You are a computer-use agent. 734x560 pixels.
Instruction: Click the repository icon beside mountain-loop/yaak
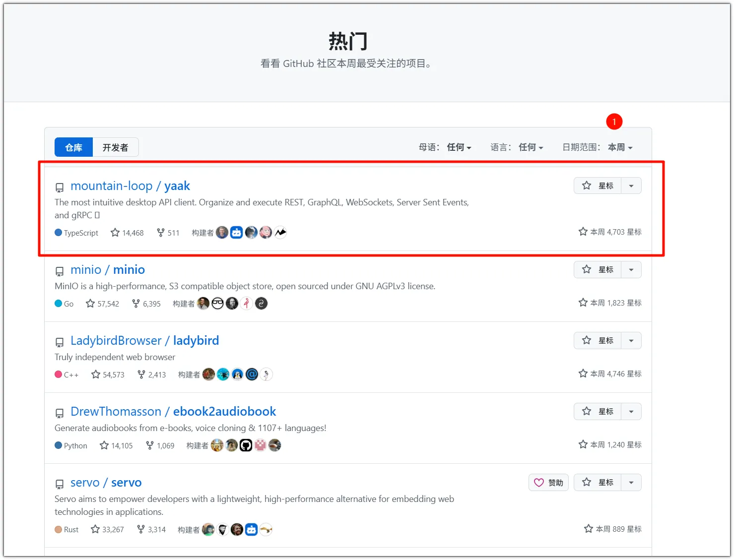[x=60, y=187]
